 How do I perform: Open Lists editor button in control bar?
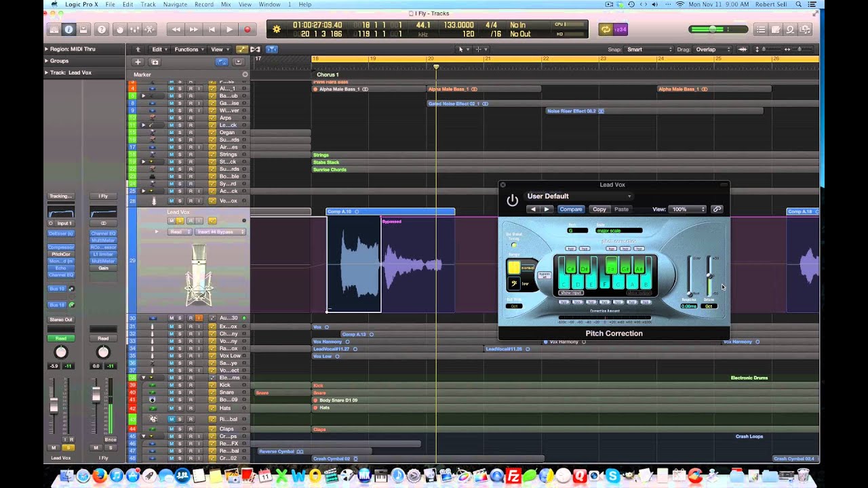pos(761,30)
